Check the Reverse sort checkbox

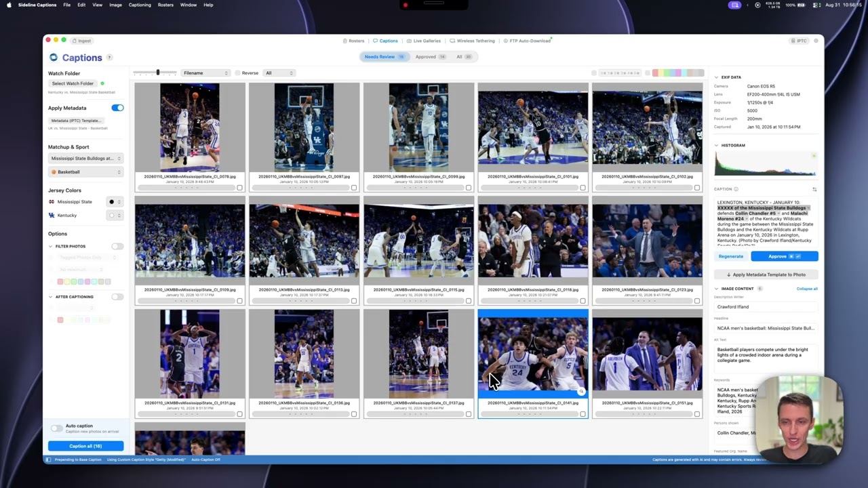point(237,73)
